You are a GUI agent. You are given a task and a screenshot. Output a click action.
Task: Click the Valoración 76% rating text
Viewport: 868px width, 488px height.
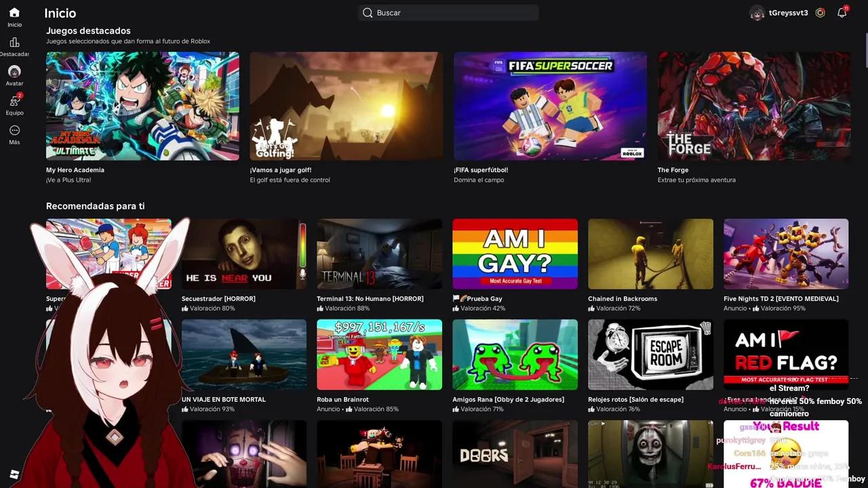coord(618,409)
